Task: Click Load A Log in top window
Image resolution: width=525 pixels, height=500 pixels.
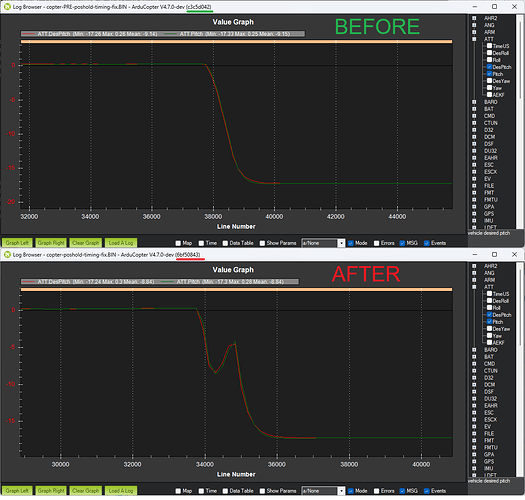Action: (121, 243)
